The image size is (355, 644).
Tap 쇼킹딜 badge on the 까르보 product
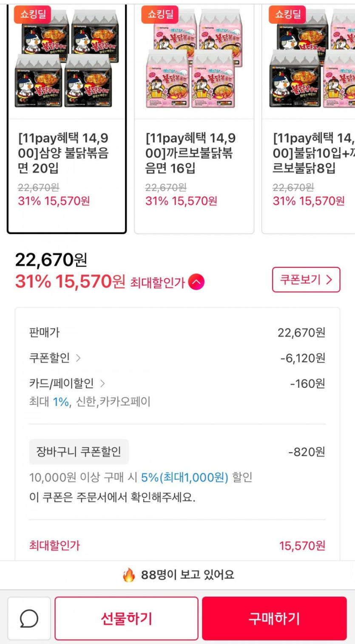(160, 15)
